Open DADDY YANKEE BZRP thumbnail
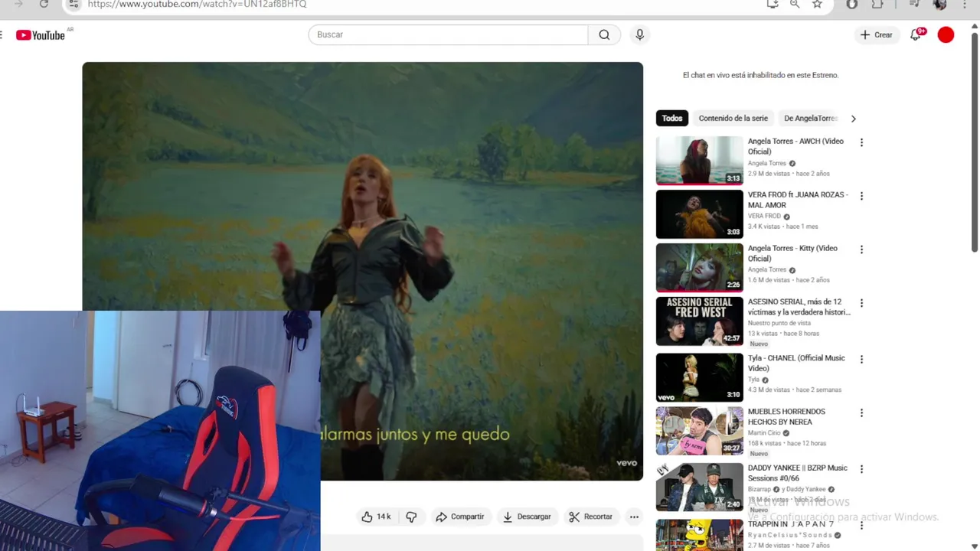 [x=699, y=487]
